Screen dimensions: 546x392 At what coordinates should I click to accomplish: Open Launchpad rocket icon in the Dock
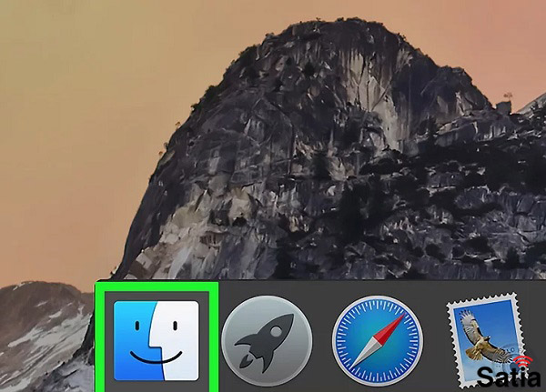tap(267, 341)
